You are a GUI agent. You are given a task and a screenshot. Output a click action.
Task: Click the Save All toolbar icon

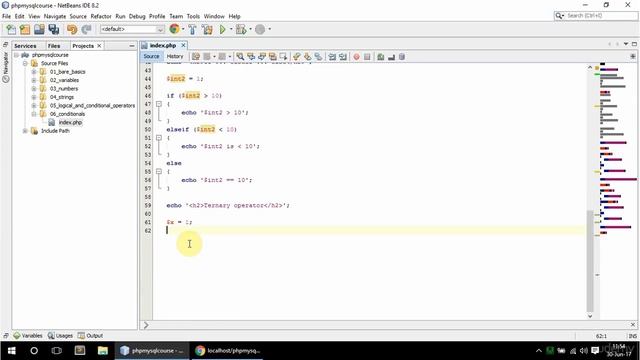tap(53, 29)
